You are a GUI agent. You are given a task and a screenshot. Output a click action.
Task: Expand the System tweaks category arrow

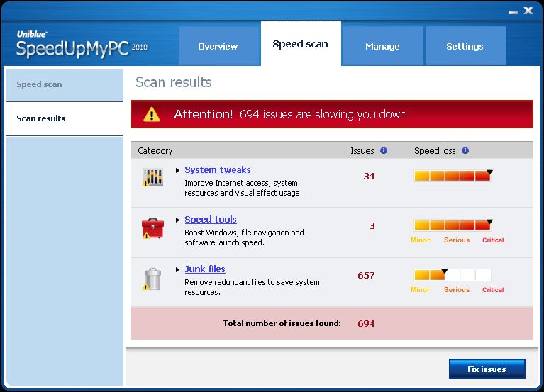pos(177,170)
